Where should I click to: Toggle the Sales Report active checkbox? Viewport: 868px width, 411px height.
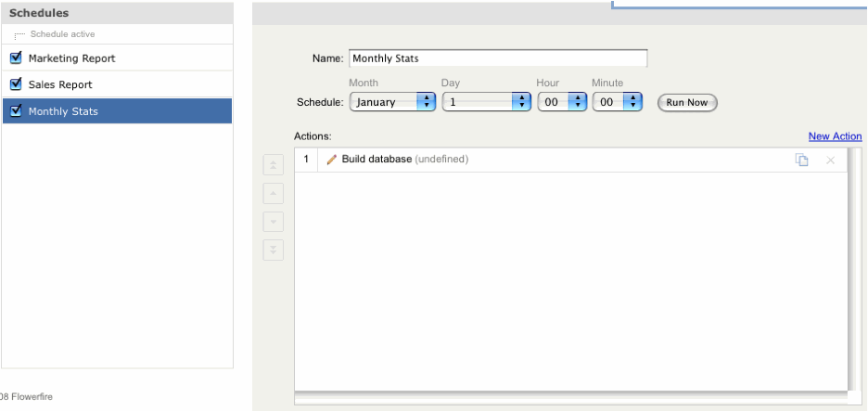(16, 84)
